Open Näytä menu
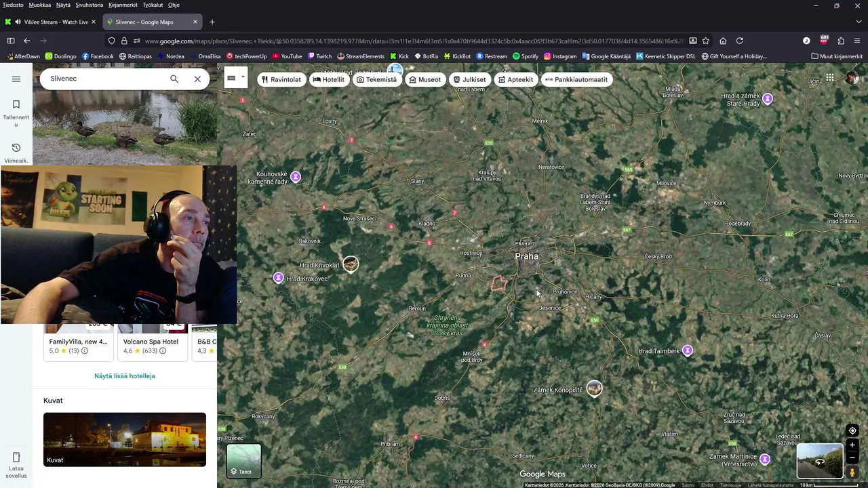868x488 pixels. click(63, 5)
